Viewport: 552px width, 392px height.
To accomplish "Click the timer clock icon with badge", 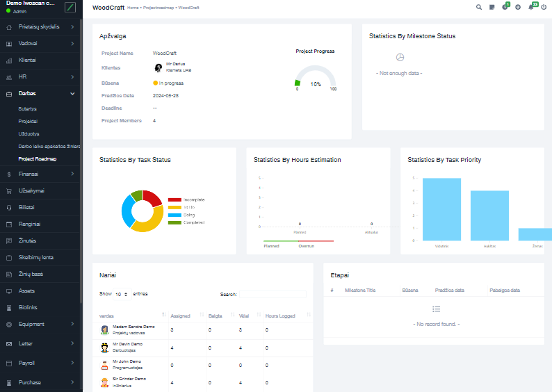I will pos(505,7).
